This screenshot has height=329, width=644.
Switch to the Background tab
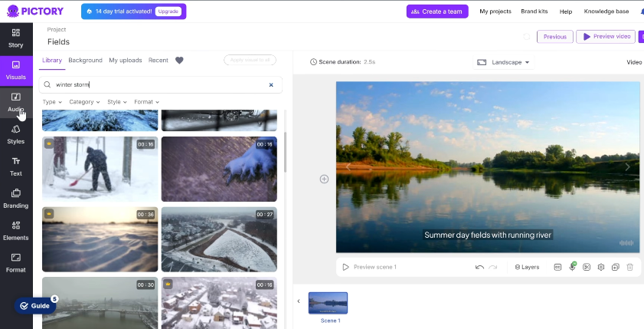[x=85, y=61]
